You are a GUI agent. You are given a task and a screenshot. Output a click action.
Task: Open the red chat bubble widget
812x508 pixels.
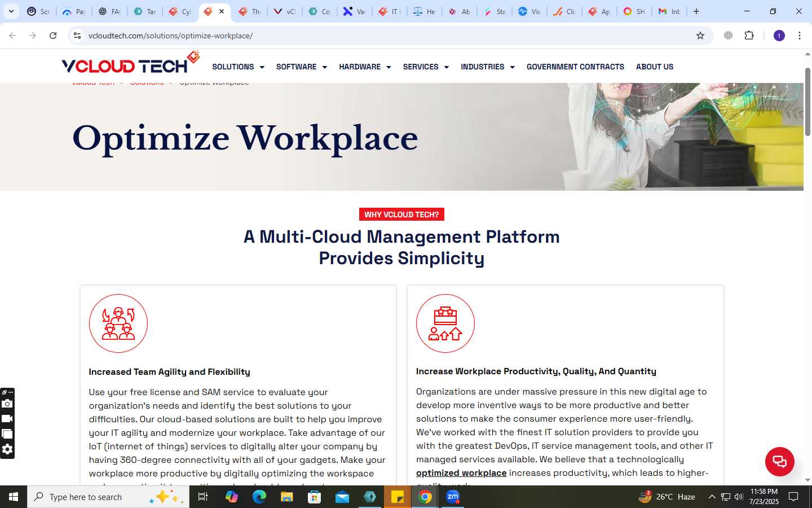point(779,461)
